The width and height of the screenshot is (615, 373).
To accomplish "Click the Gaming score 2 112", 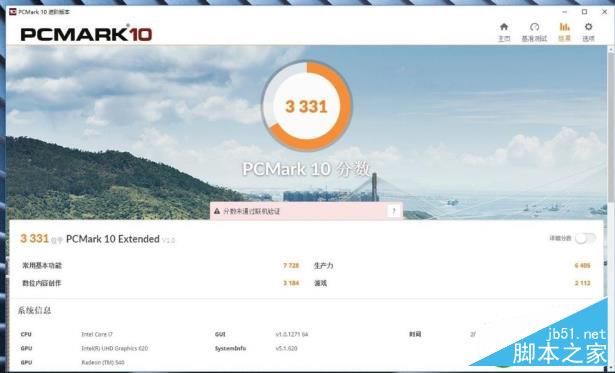I will coord(582,283).
